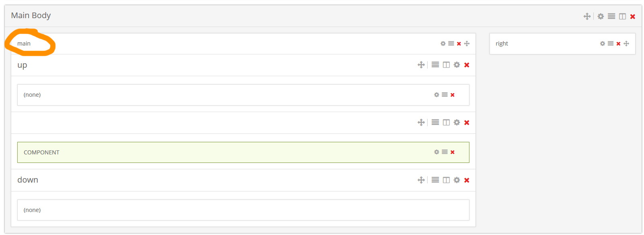Screen dimensions: 644x235
Task: Click the list icon on (none) block under up
Action: pos(444,95)
